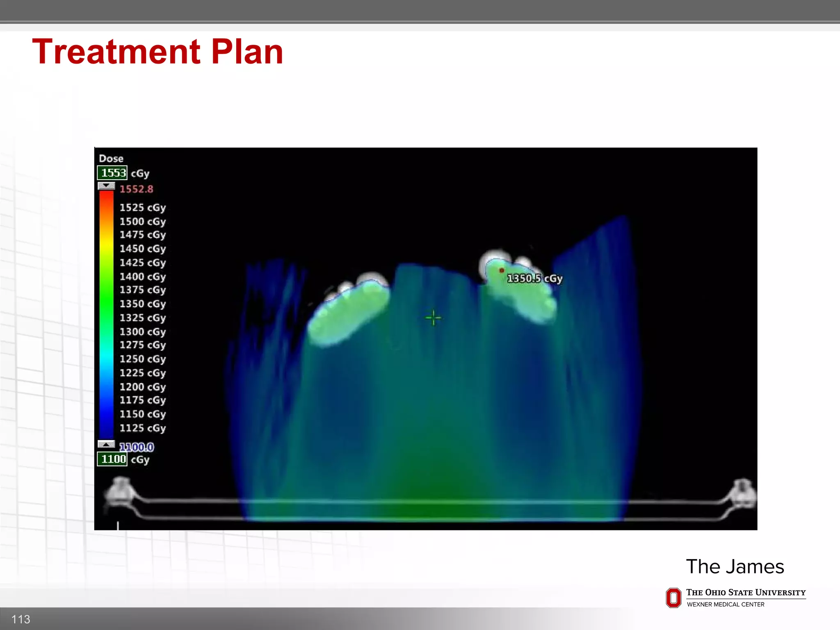Select the 1375 cGy scale label
The height and width of the screenshot is (630, 840).
(143, 290)
